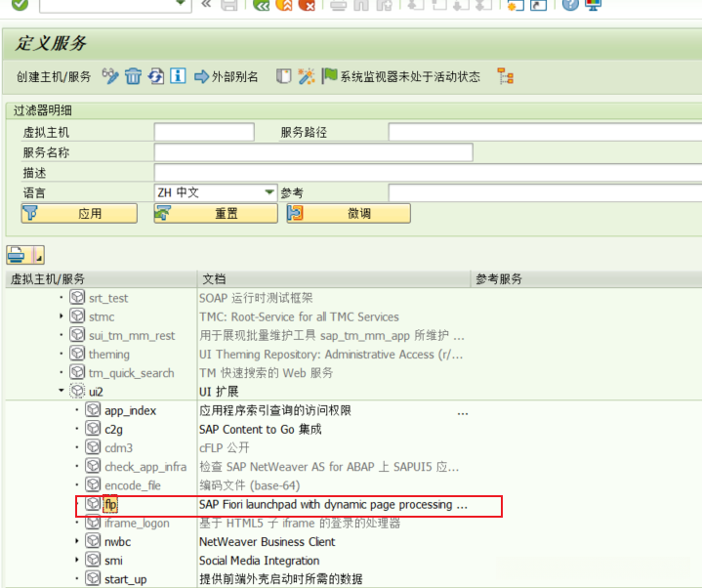Click 'SAP Content to Go 集成' text
Image resolution: width=702 pixels, height=588 pixels.
coord(260,430)
